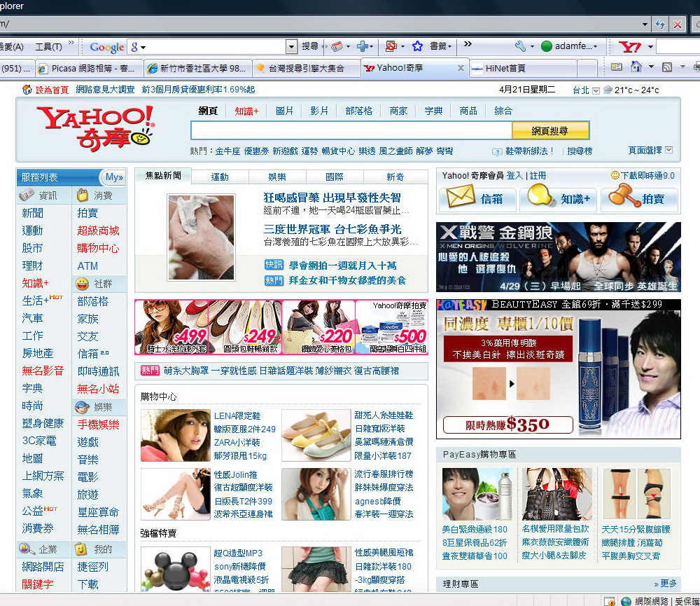700x606 pixels.
Task: Click the 消費 shopping bag icon
Action: 82,195
